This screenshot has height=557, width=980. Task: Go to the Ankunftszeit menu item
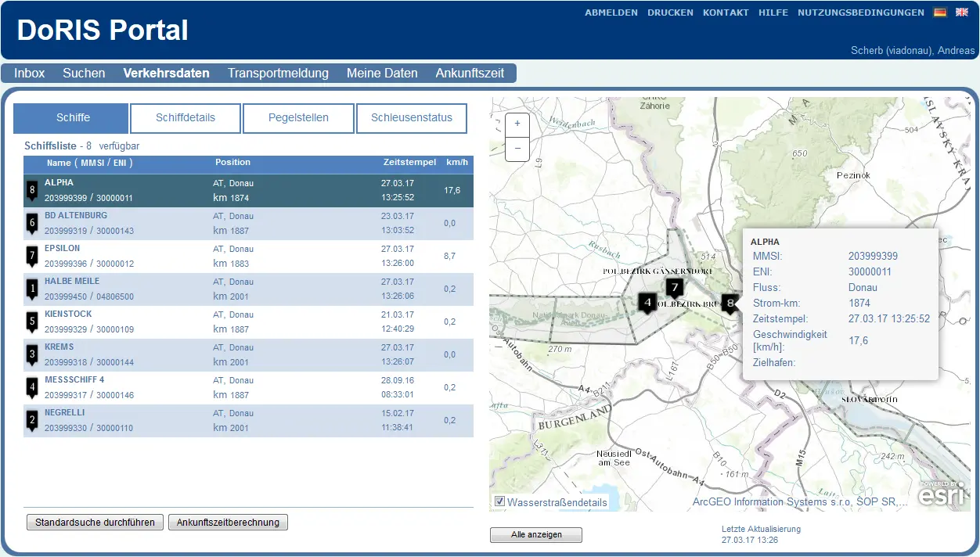tap(470, 74)
